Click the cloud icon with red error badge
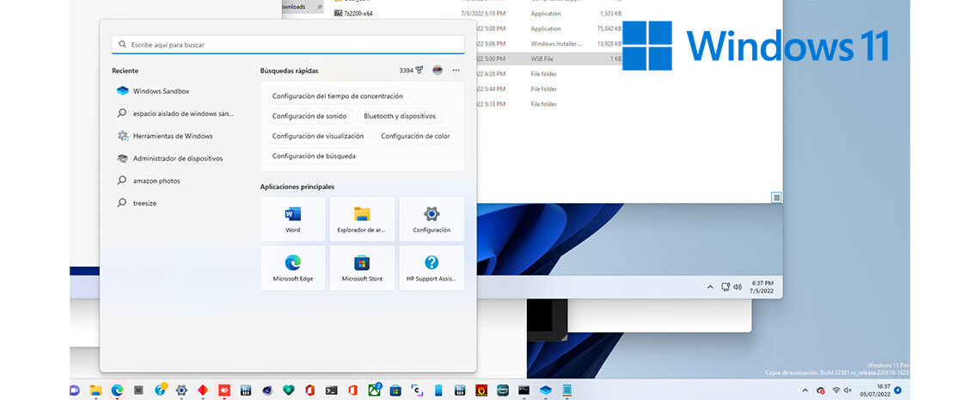980x400 pixels. tap(821, 390)
